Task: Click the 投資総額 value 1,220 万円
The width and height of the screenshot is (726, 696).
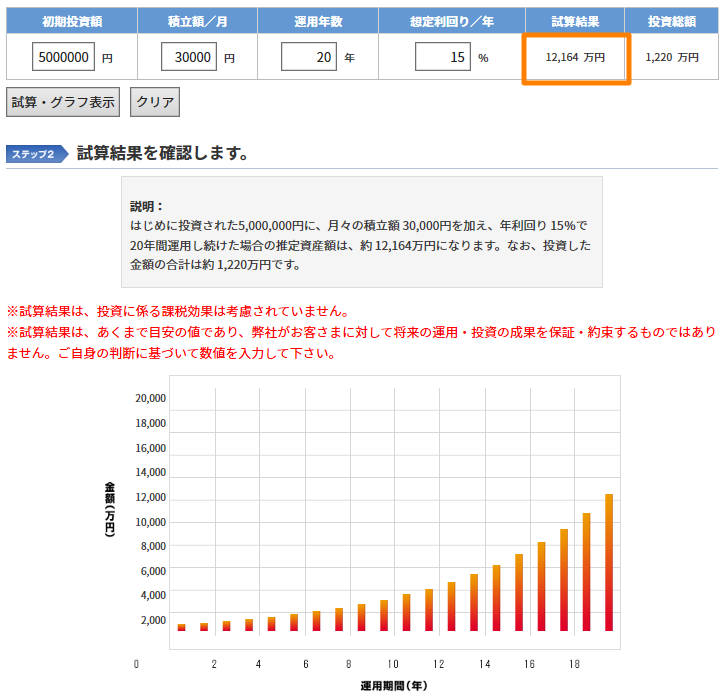Action: [672, 57]
